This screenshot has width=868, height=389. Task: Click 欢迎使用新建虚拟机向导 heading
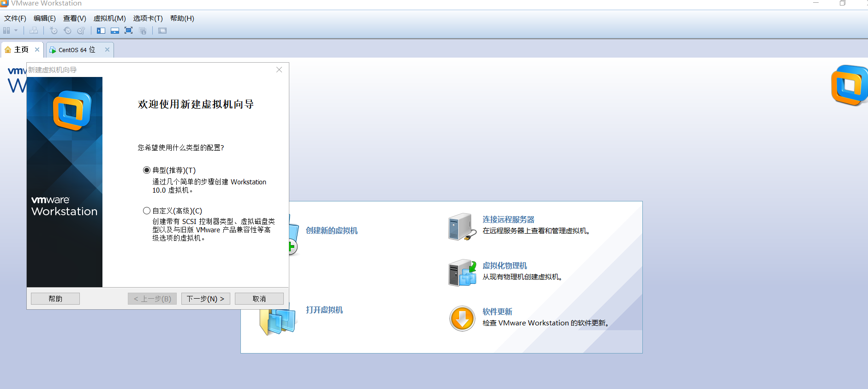click(196, 104)
